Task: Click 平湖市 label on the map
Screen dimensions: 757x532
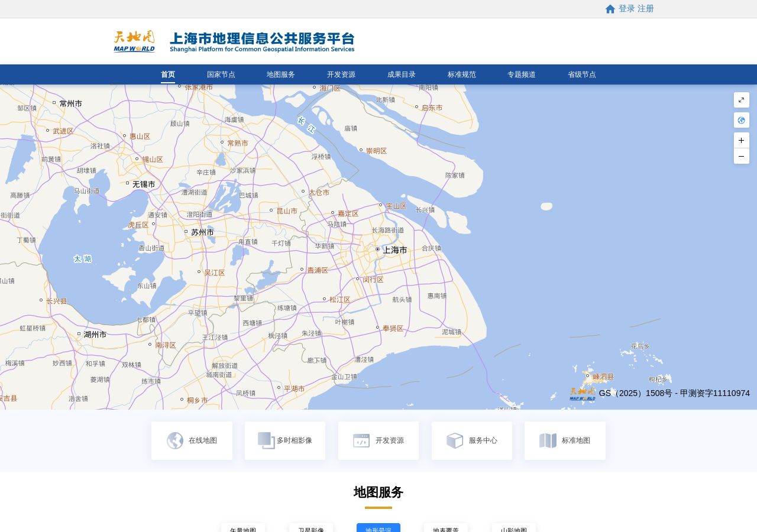Action: click(x=295, y=389)
